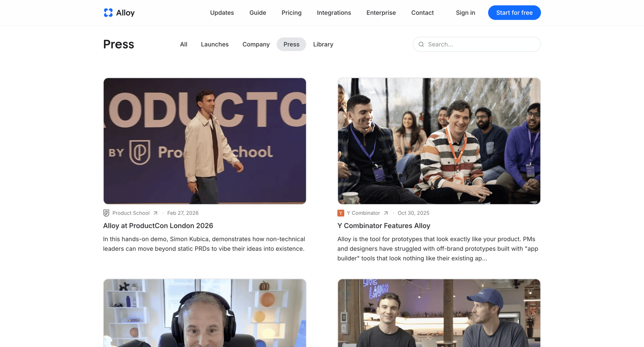
Task: Click the Product School shield icon
Action: 106,213
